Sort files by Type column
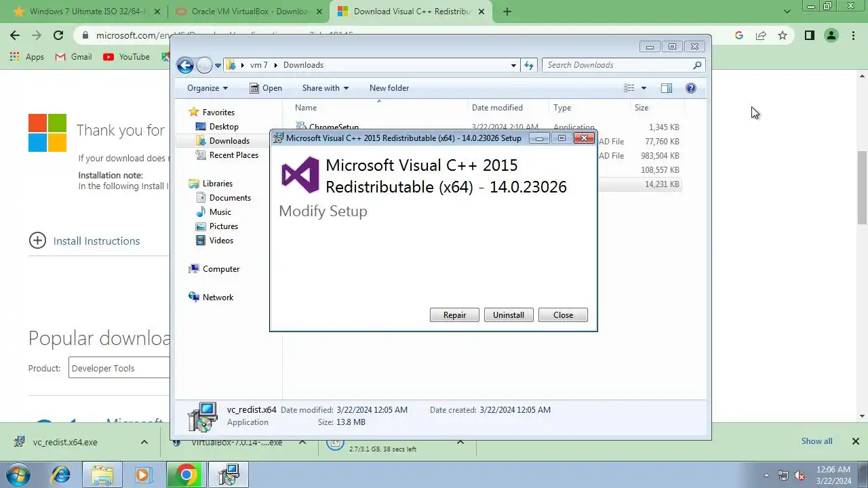 589,108
